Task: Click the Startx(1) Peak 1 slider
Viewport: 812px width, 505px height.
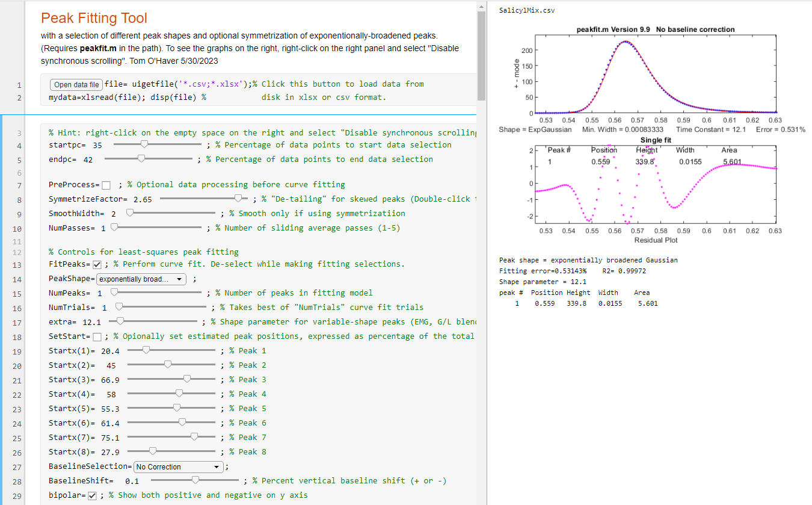Action: click(146, 350)
